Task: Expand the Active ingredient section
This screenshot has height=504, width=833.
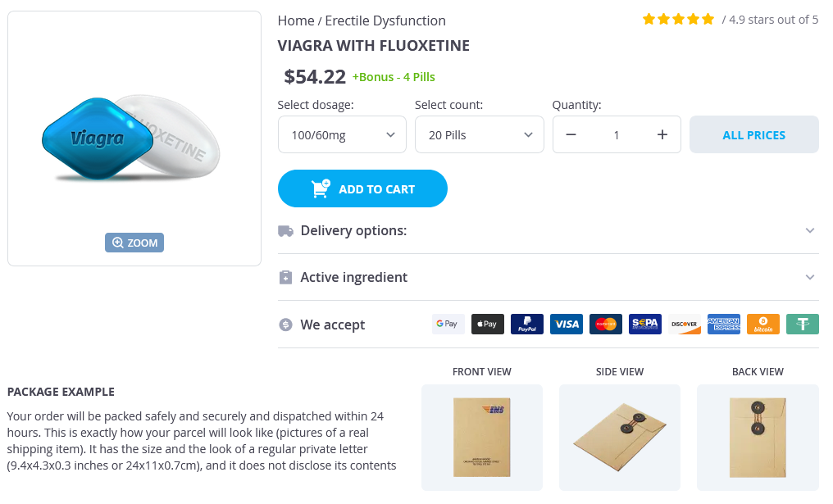Action: [x=548, y=278]
